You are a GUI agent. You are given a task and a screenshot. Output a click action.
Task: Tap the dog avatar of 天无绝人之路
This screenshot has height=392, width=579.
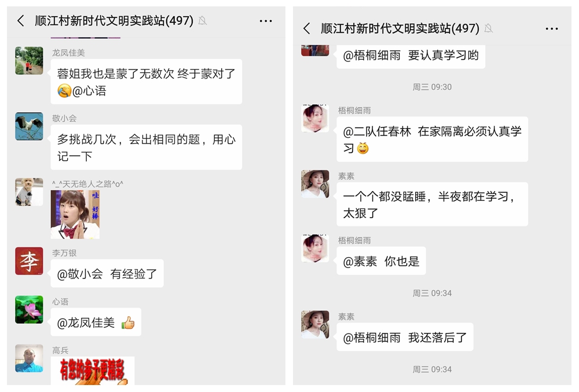29,192
